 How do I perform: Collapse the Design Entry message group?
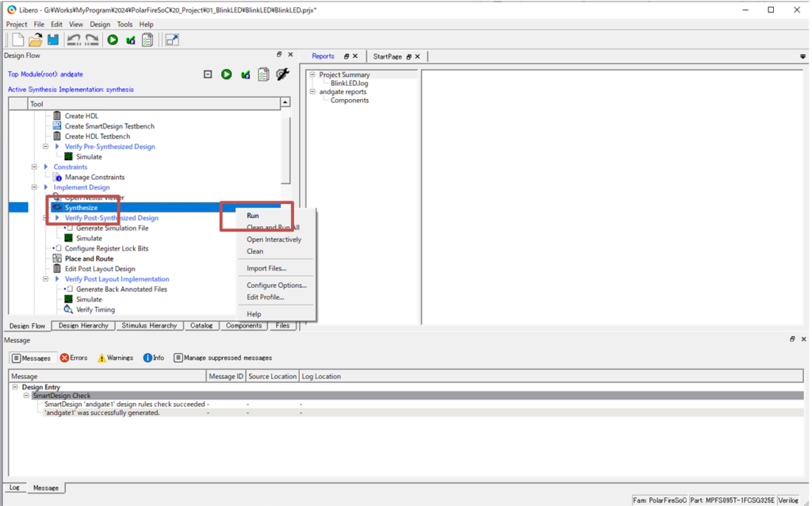(x=15, y=387)
